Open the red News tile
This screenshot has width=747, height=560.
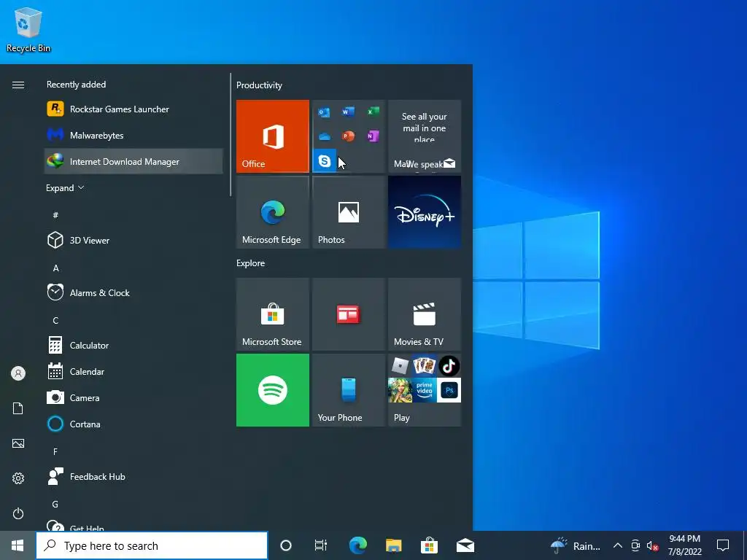[x=349, y=314]
